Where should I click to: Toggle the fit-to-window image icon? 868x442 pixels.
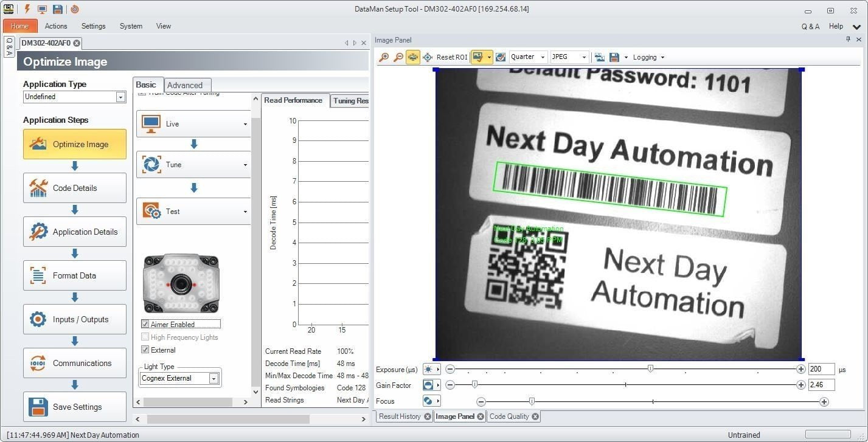413,57
